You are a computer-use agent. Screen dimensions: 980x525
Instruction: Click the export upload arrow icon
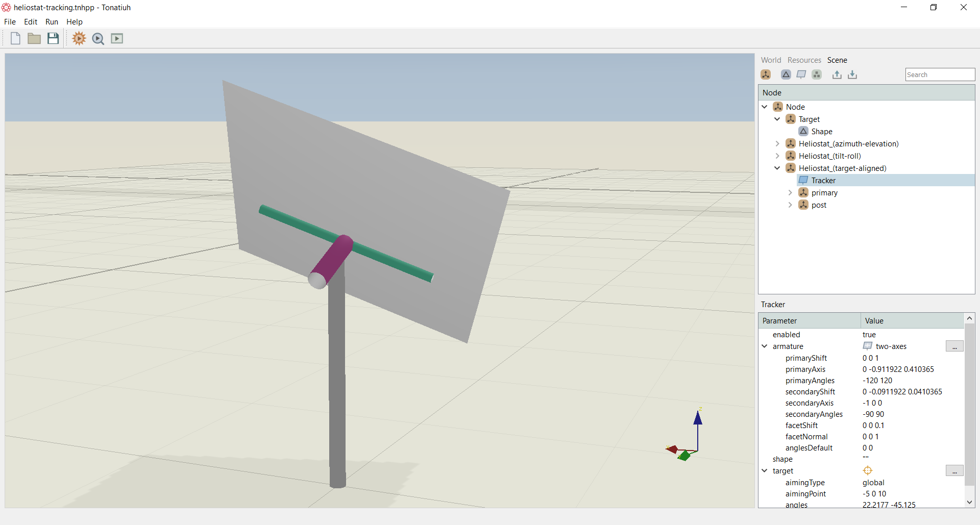click(837, 74)
